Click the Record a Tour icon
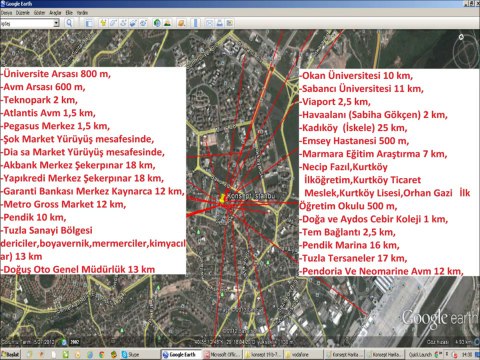 [143, 23]
